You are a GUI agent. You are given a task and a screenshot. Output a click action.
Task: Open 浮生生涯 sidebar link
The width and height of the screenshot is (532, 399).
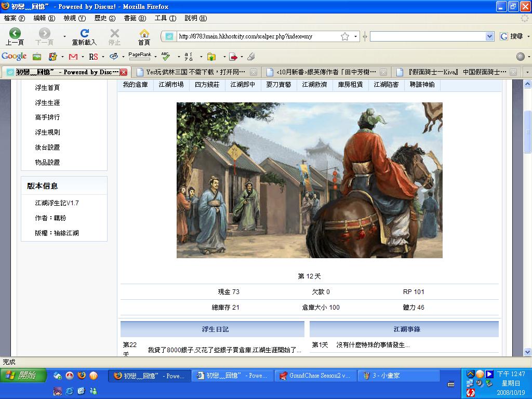pos(47,103)
